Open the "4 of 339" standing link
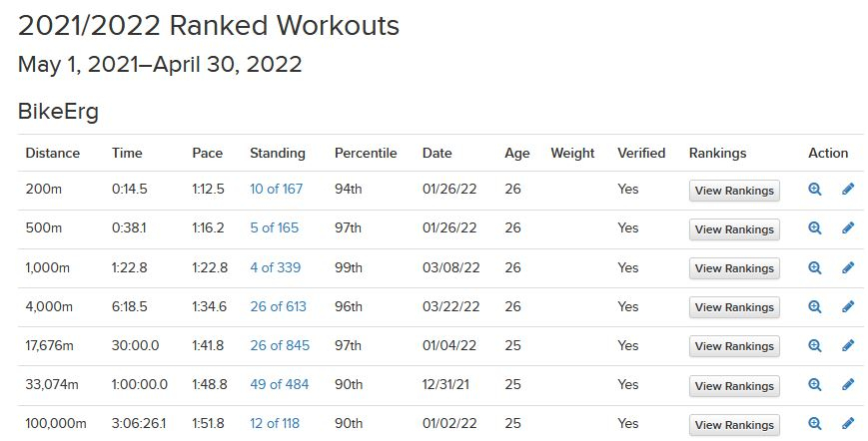 275,267
